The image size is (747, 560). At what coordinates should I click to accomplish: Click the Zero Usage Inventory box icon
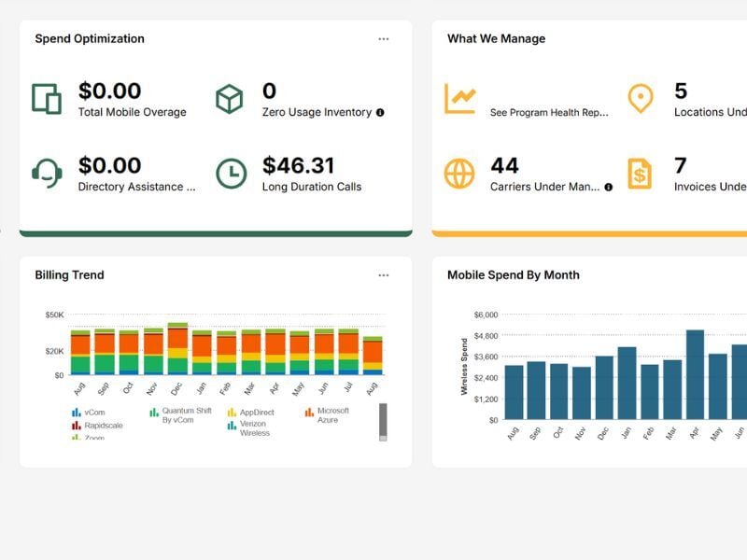coord(229,98)
